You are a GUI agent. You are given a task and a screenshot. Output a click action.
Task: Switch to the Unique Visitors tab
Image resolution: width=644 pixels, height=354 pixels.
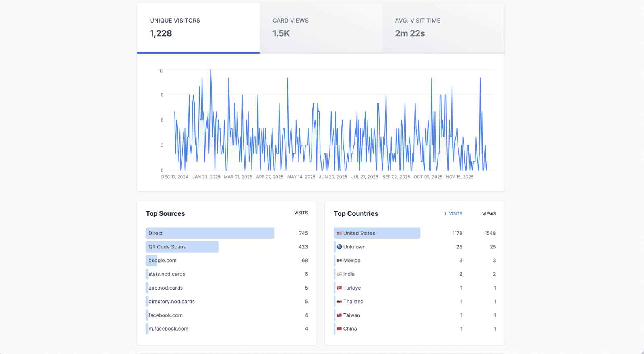click(x=198, y=27)
